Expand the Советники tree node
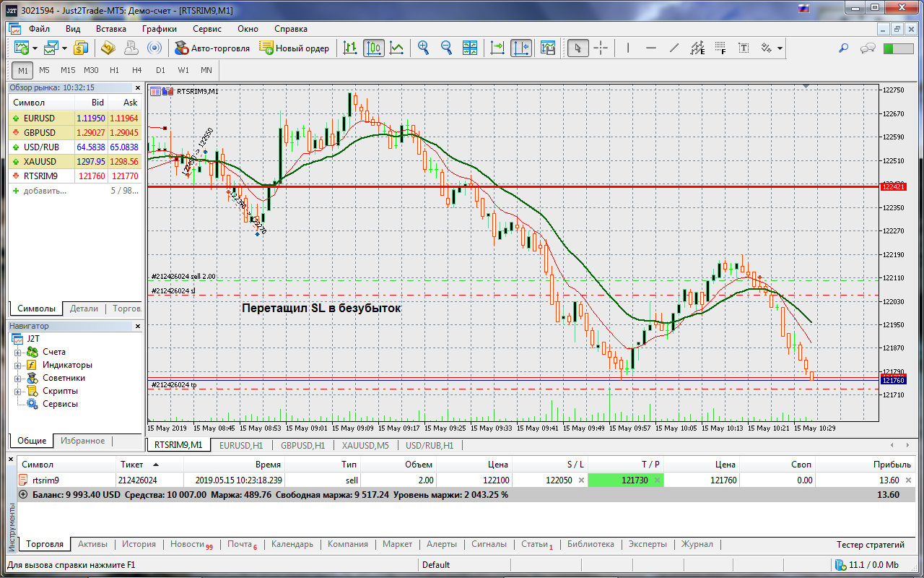The image size is (924, 578). pyautogui.click(x=17, y=378)
